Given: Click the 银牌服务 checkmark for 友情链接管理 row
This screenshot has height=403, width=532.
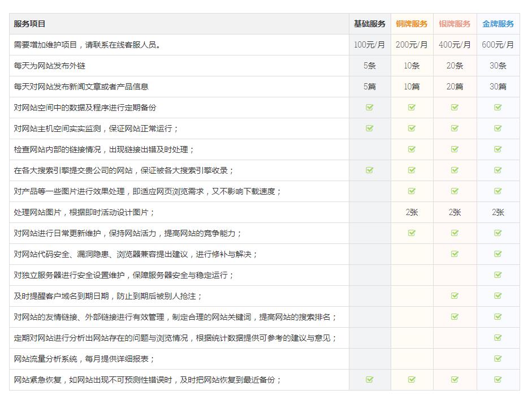Looking at the screenshot, I should click(455, 317).
